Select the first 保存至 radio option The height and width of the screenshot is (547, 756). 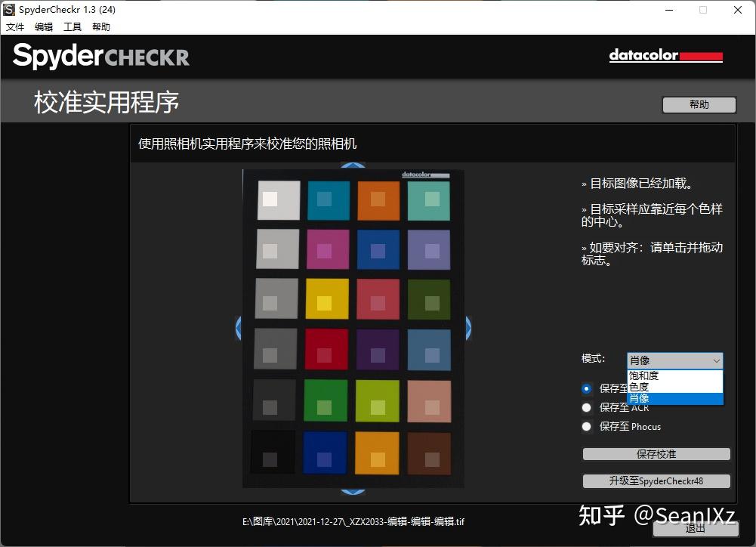pos(587,388)
